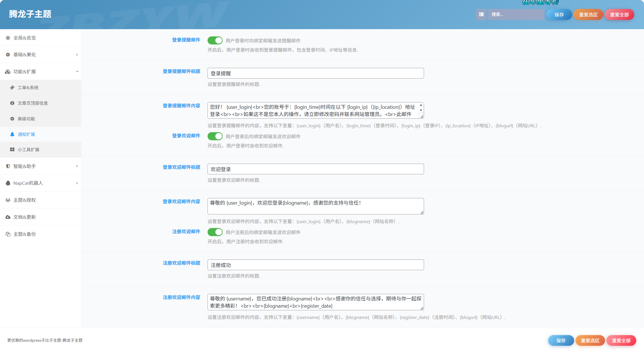
Task: Click the 小工具扩展 grid icon
Action: [12, 150]
